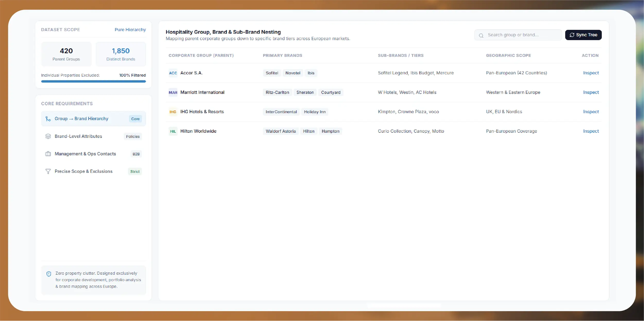Click the funnel icon beside Precise Scope & Exclusions

pos(48,171)
